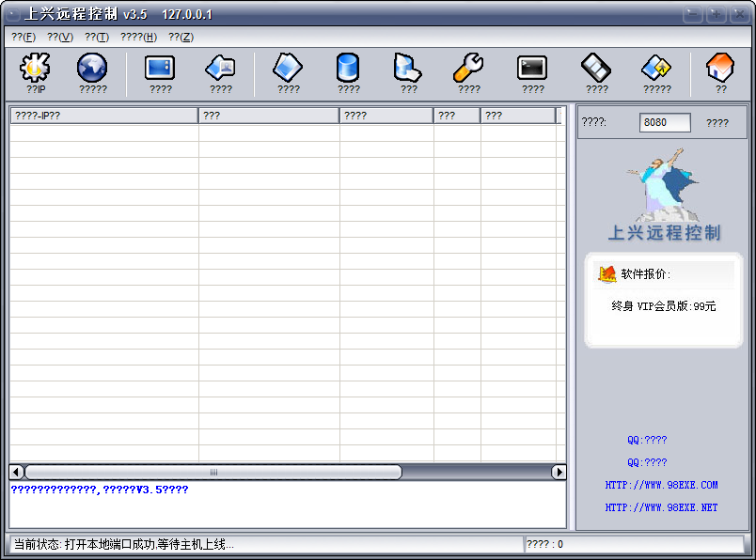Click the diamond icon with yellow badge
Screen dimensions: 756x560
[656, 70]
